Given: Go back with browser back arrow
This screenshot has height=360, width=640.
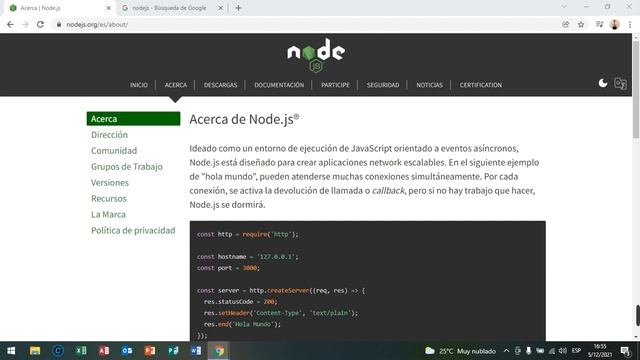Looking at the screenshot, I should [10, 24].
